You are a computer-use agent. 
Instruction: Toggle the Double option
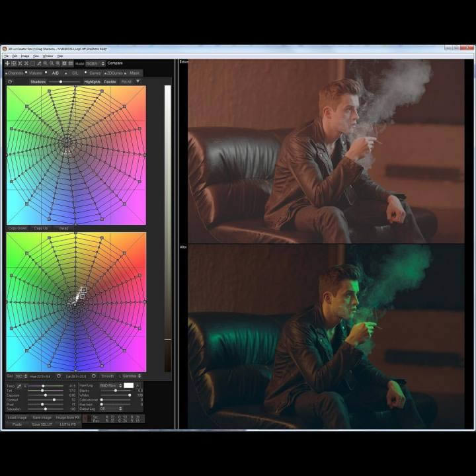pos(110,82)
